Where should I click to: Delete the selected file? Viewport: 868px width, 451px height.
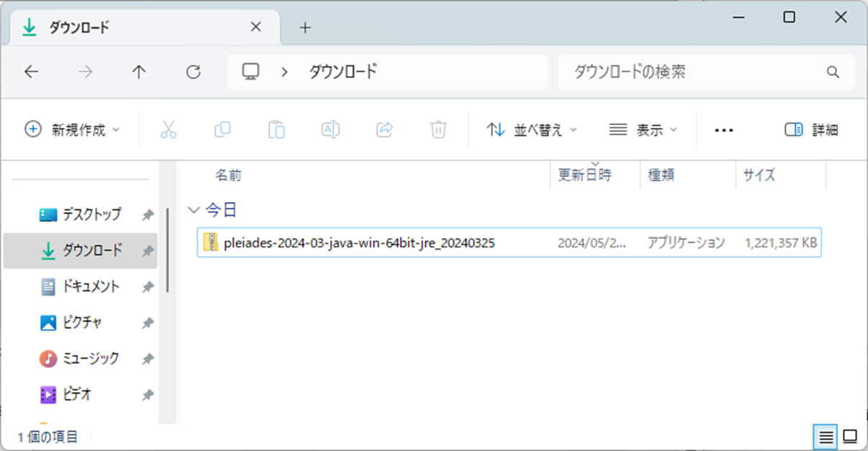coord(438,129)
